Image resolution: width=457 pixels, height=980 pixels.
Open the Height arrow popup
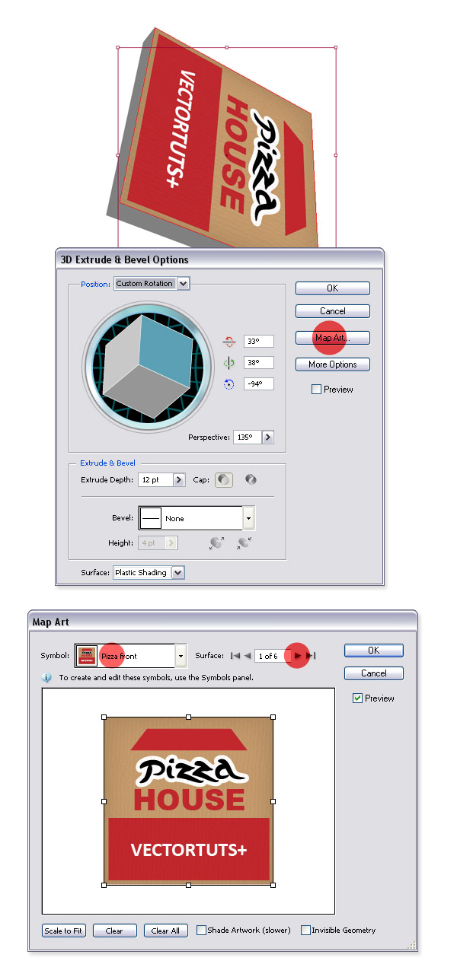click(171, 543)
